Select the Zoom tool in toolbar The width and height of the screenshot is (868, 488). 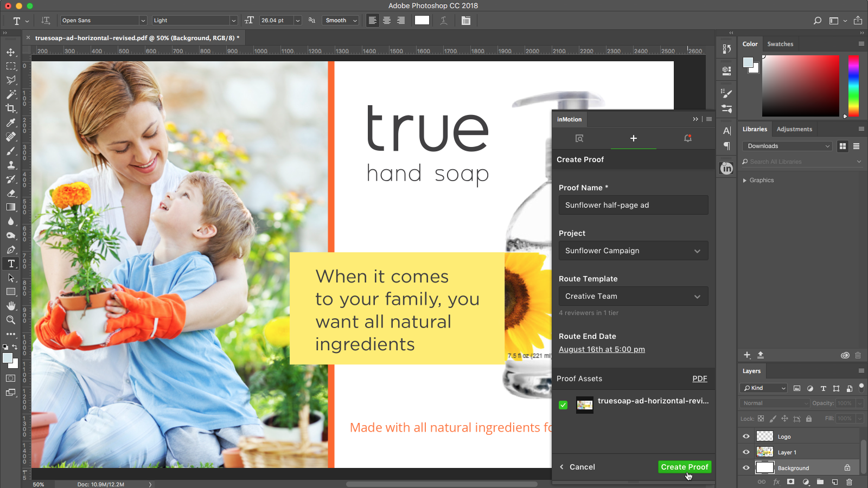pos(11,320)
